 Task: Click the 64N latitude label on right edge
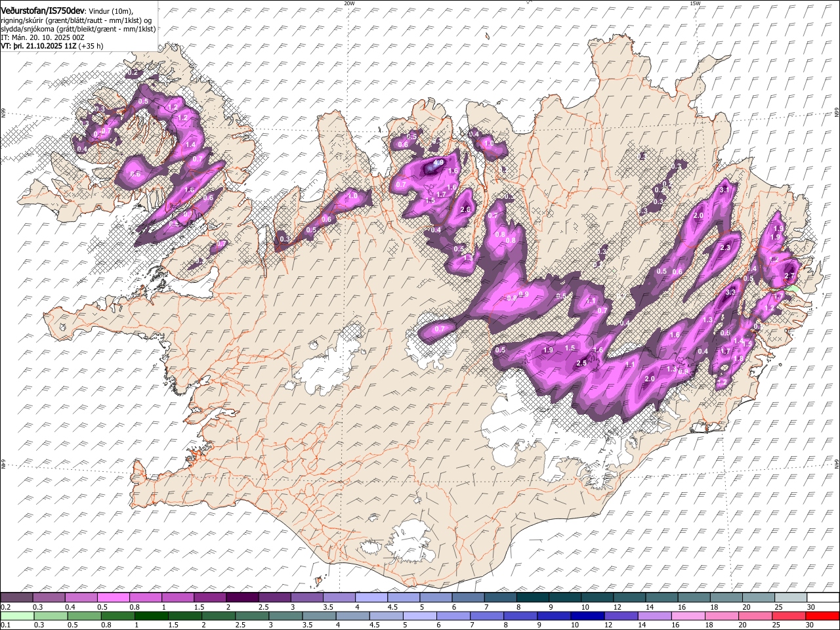(837, 465)
